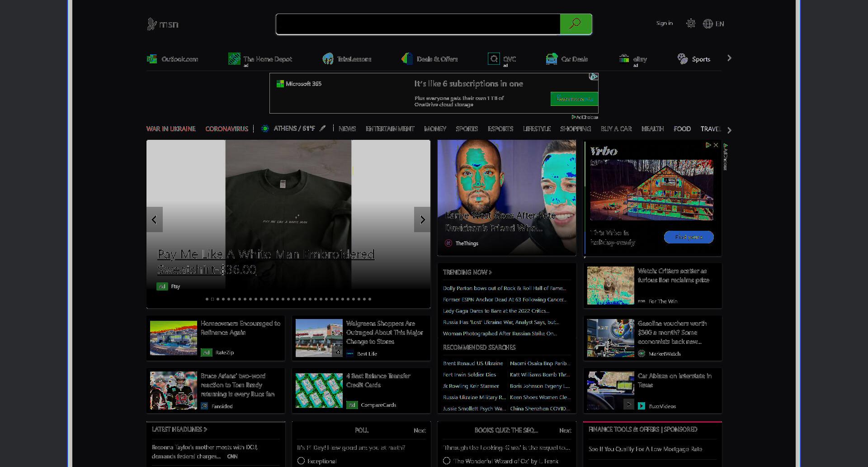868x467 pixels.
Task: Open the ENTERTAINMENT navigation tab
Action: tap(390, 129)
